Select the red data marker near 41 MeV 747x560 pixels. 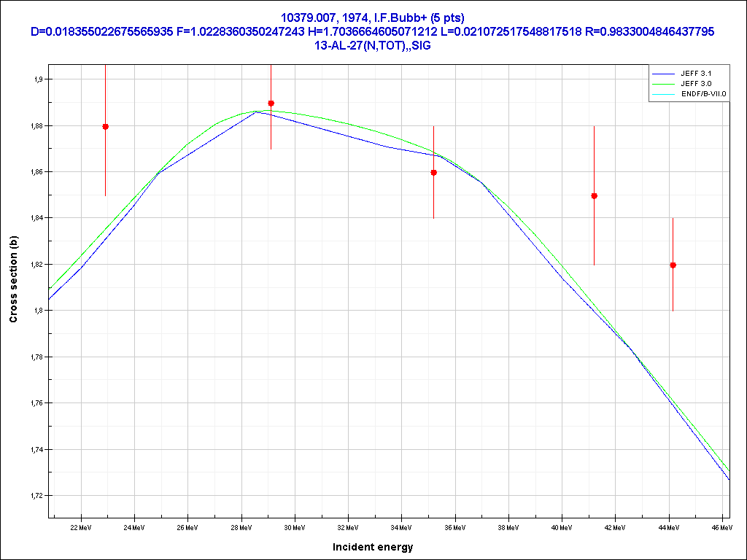[594, 196]
